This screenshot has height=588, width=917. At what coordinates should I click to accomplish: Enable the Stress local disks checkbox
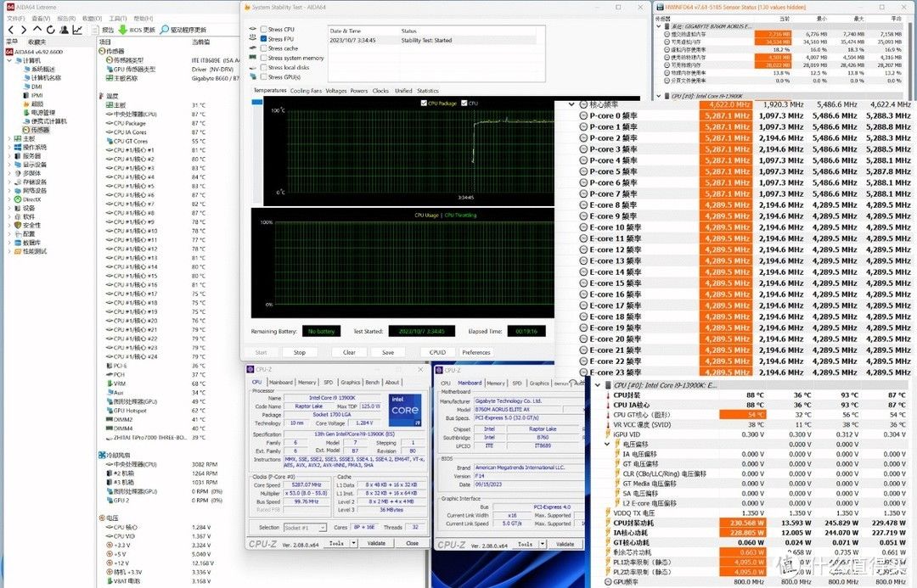[x=264, y=67]
